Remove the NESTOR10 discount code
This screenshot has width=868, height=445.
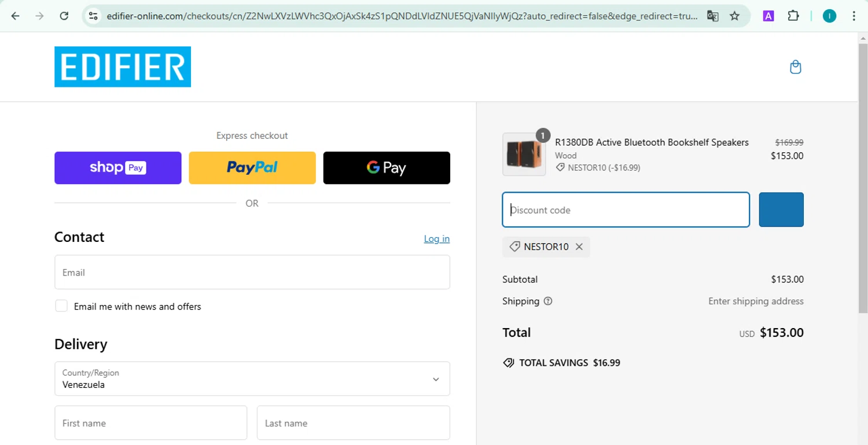coord(579,247)
